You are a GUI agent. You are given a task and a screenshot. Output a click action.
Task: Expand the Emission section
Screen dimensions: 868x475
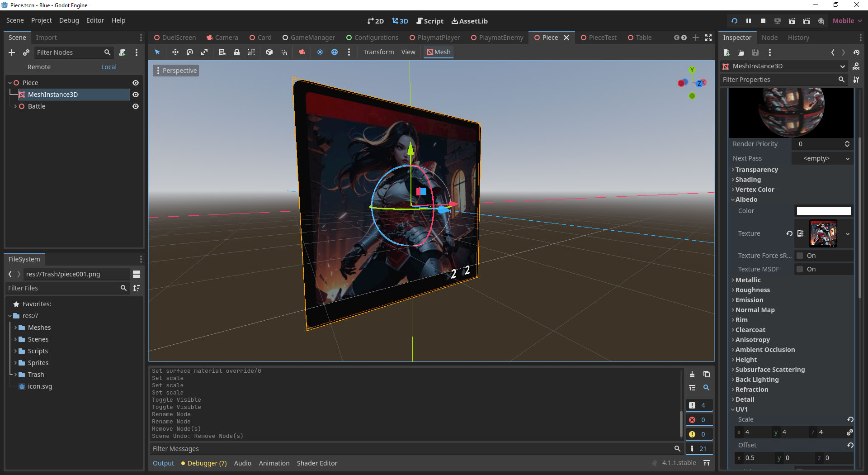click(749, 300)
